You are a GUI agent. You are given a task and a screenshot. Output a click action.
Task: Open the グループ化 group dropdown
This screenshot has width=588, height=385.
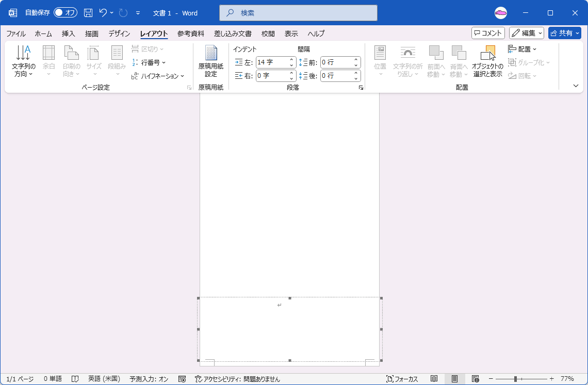pos(529,62)
